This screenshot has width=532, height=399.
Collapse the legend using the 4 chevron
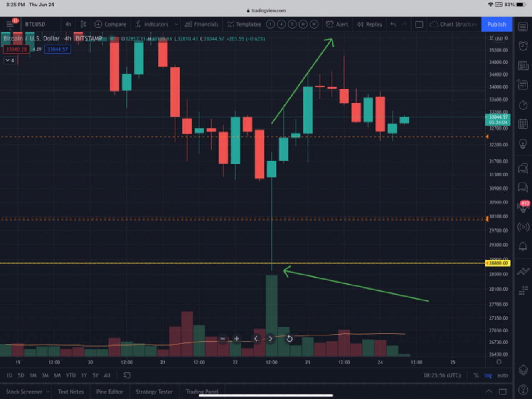click(10, 60)
